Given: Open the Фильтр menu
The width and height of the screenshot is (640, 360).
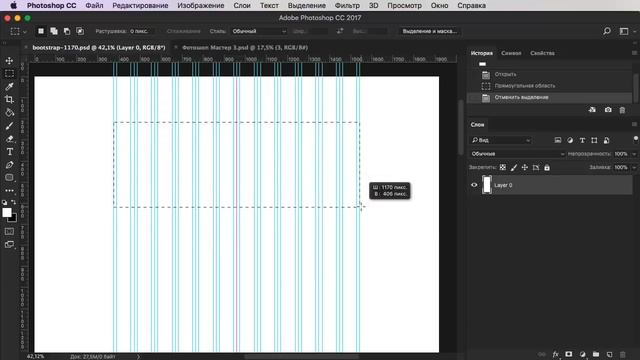Looking at the screenshot, I should pyautogui.click(x=347, y=6).
